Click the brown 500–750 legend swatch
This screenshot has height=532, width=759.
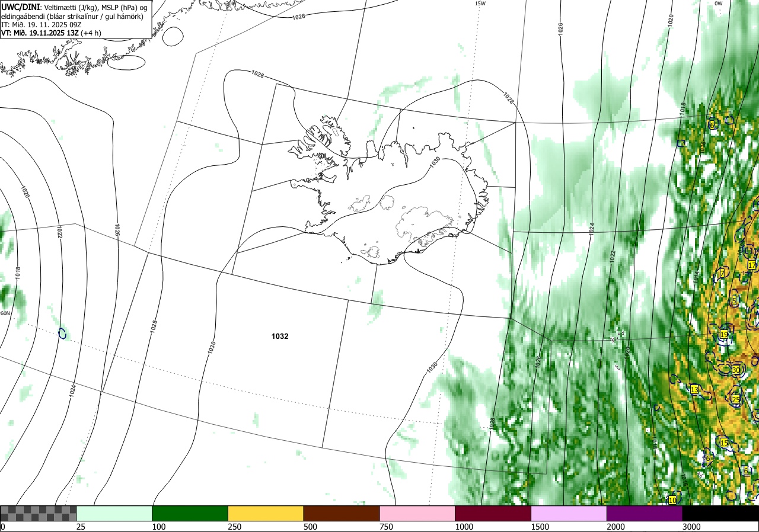(x=342, y=513)
